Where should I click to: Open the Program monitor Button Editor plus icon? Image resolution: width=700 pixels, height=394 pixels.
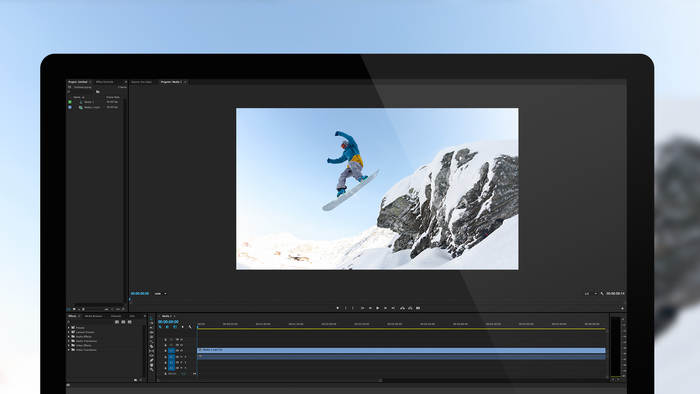622,308
